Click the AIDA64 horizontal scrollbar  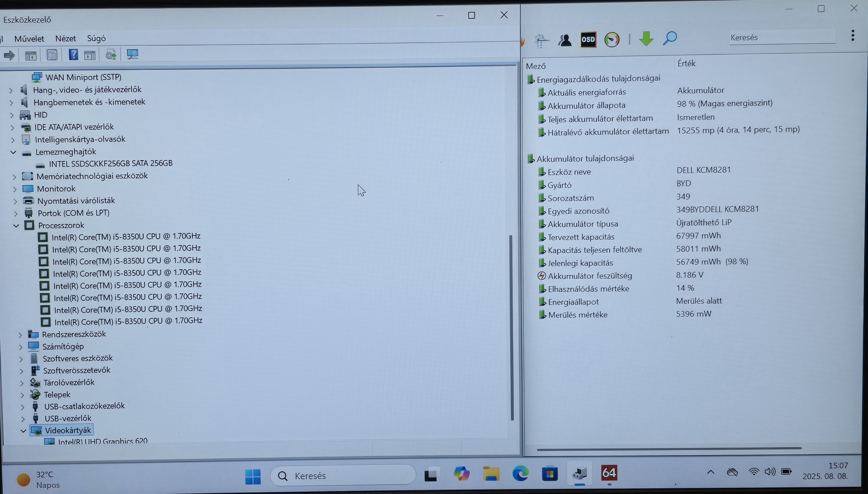tap(669, 449)
